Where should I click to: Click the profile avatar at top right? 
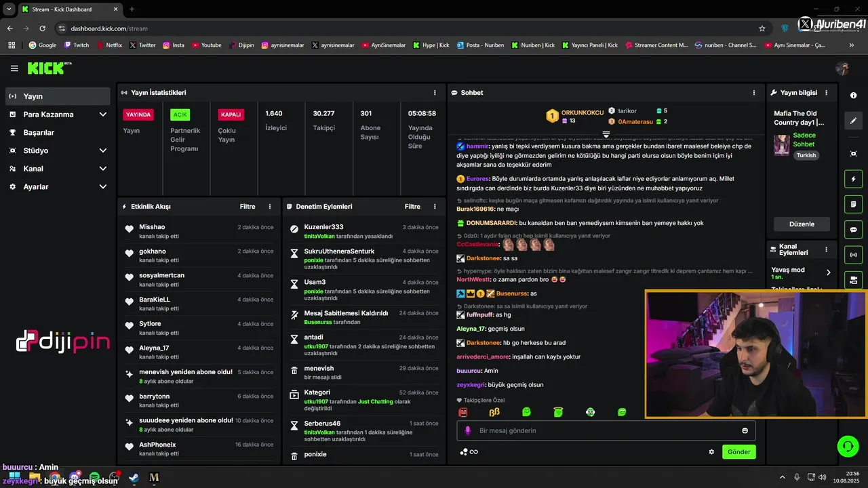tap(842, 68)
